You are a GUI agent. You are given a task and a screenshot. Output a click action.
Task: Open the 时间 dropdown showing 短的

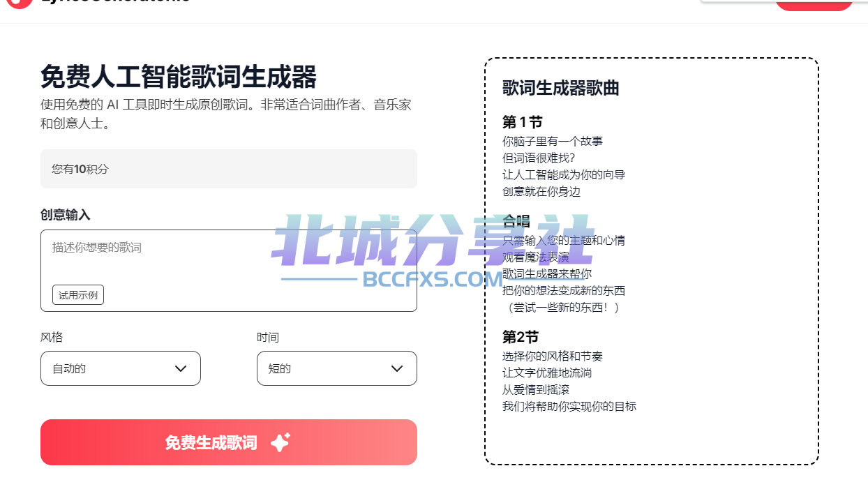pyautogui.click(x=337, y=368)
